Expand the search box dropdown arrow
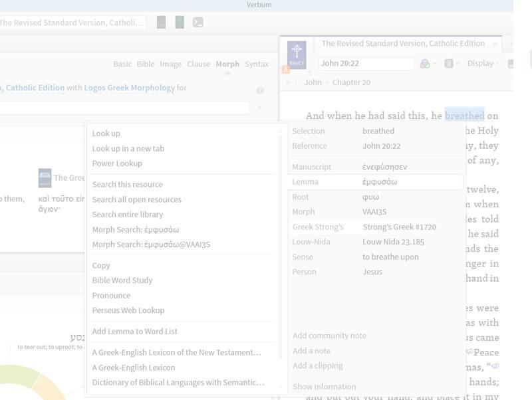 click(x=259, y=108)
